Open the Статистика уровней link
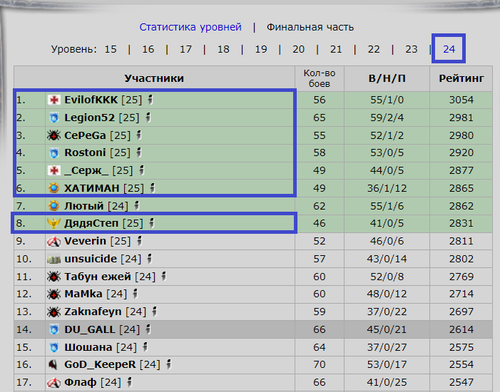Screen dimensions: 500x392 [190, 27]
